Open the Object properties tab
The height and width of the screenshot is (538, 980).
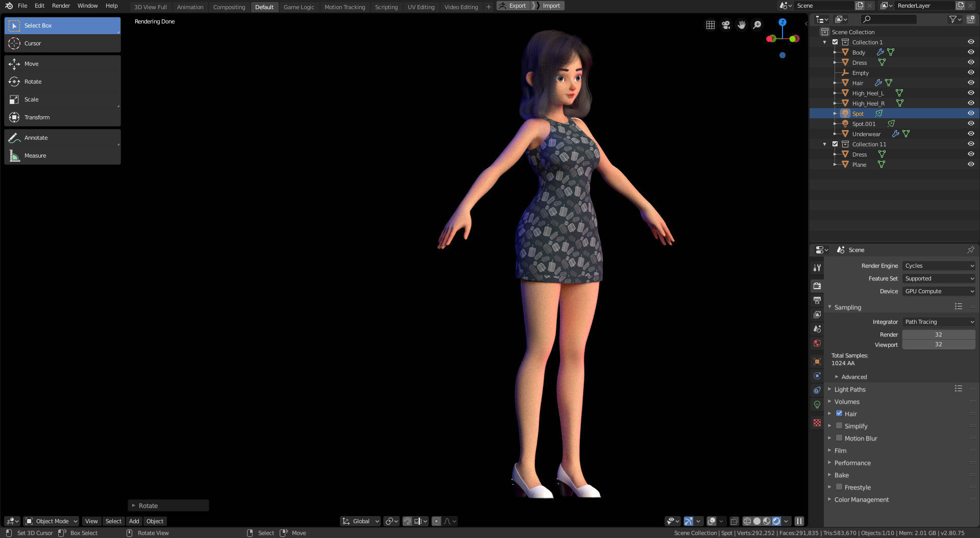817,362
